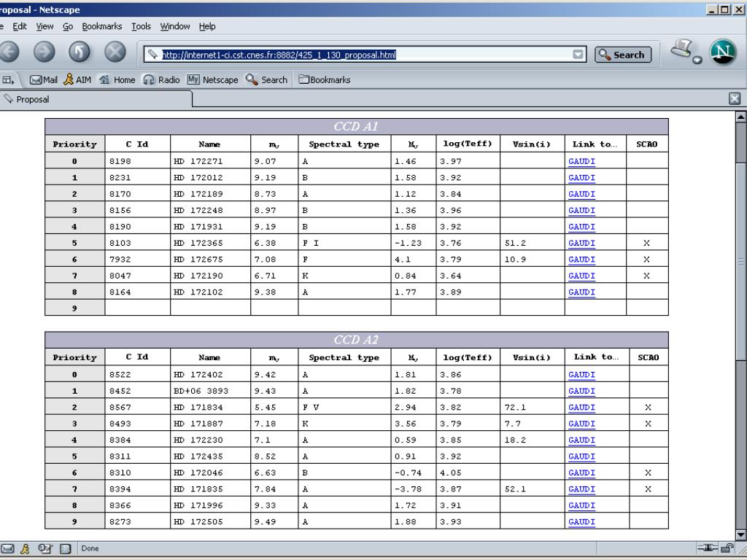This screenshot has height=560, width=747.
Task: Open the Window menu
Action: [x=175, y=27]
